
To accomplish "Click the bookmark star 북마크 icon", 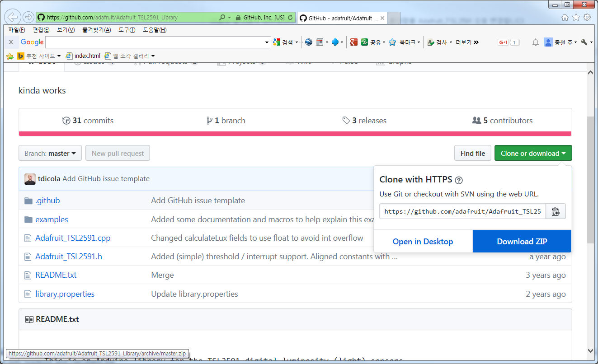I will pyautogui.click(x=392, y=42).
